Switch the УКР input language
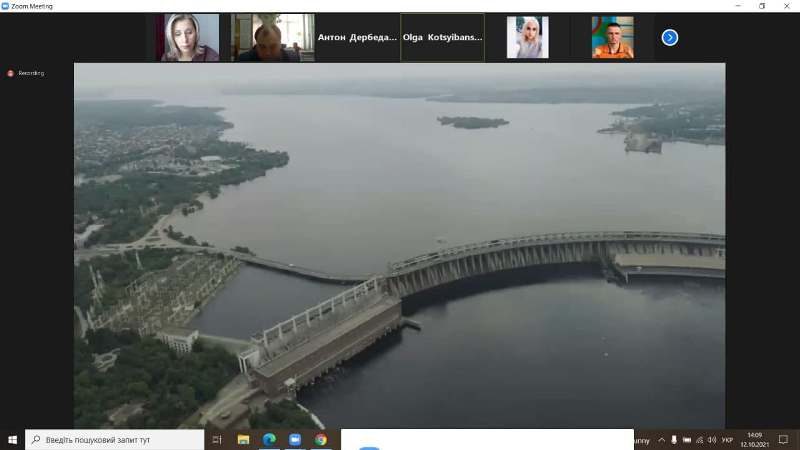The image size is (800, 450). click(x=728, y=440)
